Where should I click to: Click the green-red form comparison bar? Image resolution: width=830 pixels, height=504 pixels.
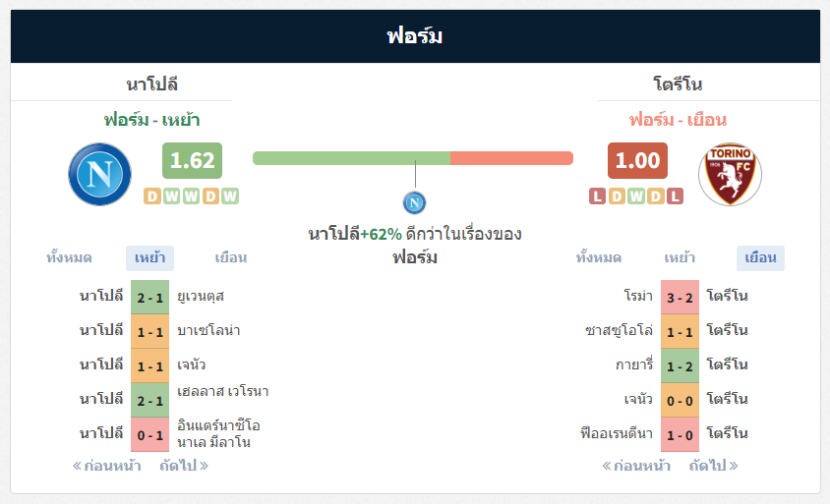tap(413, 158)
